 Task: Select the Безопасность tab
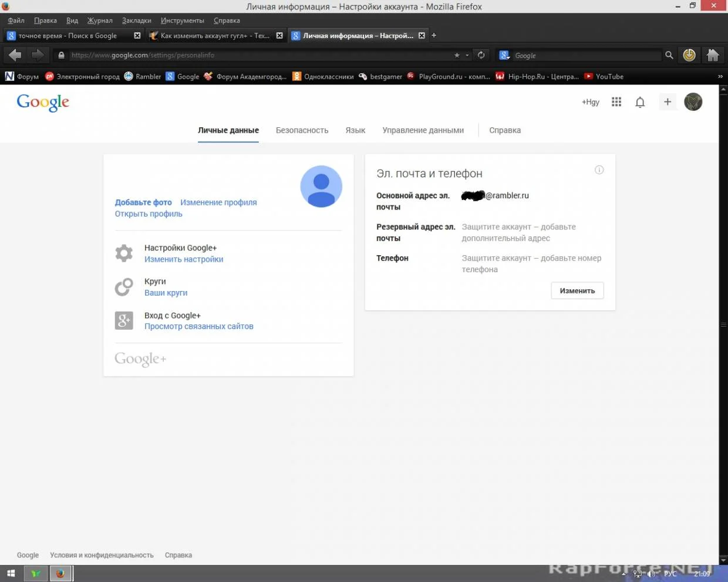coord(302,130)
